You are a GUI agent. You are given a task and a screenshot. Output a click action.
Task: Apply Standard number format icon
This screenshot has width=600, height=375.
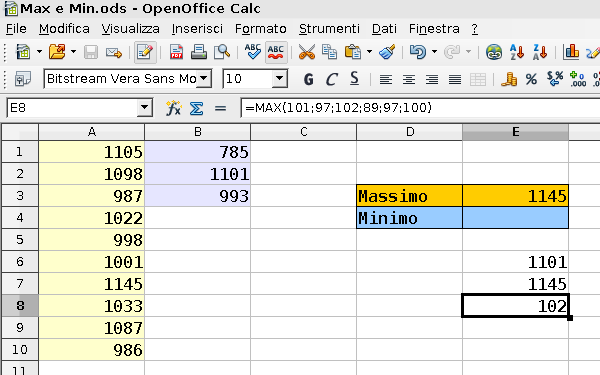pyautogui.click(x=554, y=79)
